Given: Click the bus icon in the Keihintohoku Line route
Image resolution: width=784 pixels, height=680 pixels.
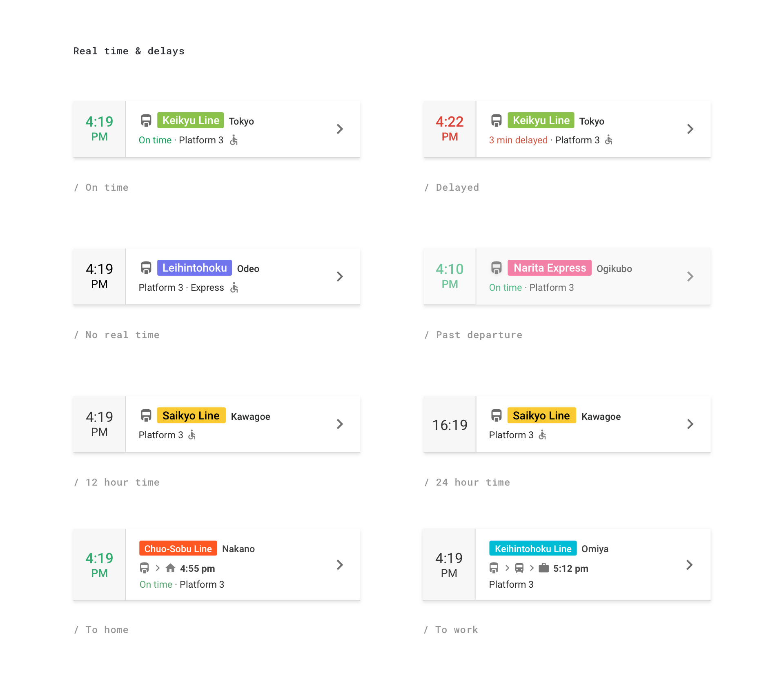Looking at the screenshot, I should [x=519, y=568].
